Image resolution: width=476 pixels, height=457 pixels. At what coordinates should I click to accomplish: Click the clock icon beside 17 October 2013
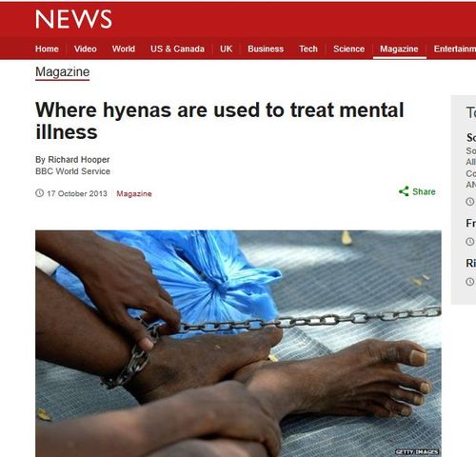[39, 193]
